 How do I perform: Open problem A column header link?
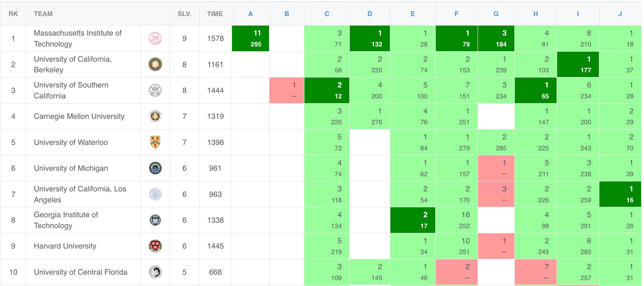tap(250, 14)
